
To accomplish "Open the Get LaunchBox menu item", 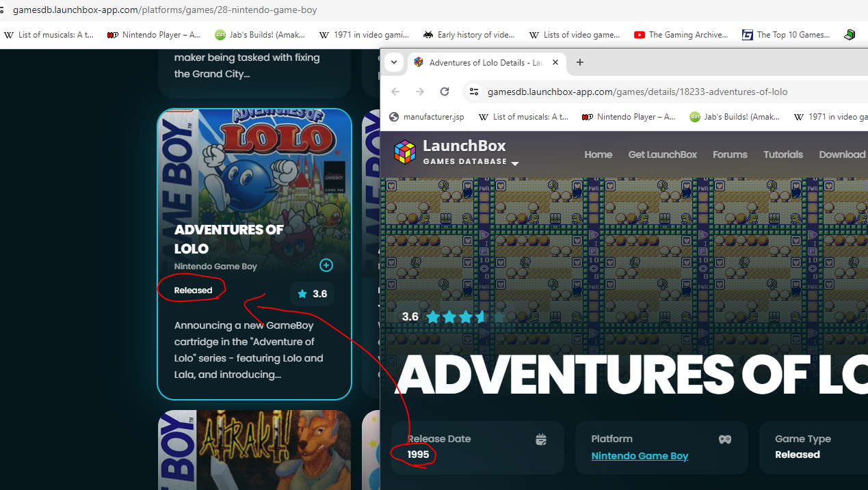I will tap(663, 154).
